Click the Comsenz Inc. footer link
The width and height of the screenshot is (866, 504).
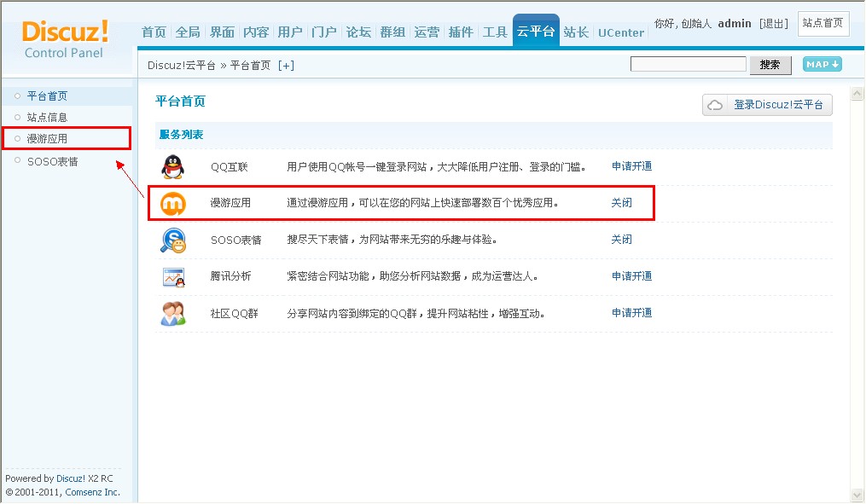[x=92, y=492]
